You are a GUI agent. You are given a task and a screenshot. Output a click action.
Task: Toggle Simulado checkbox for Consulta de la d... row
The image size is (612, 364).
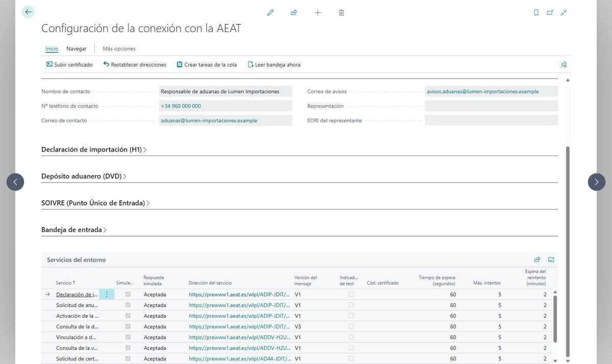(127, 326)
